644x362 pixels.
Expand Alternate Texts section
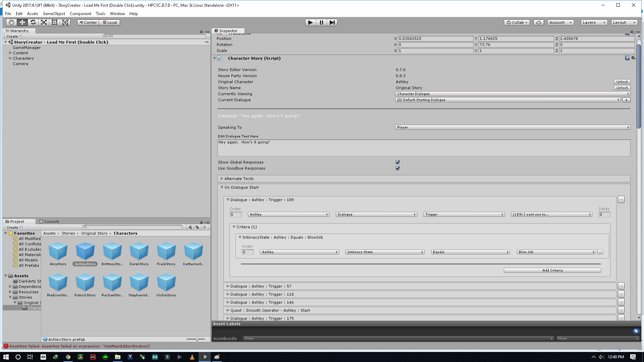pos(222,179)
